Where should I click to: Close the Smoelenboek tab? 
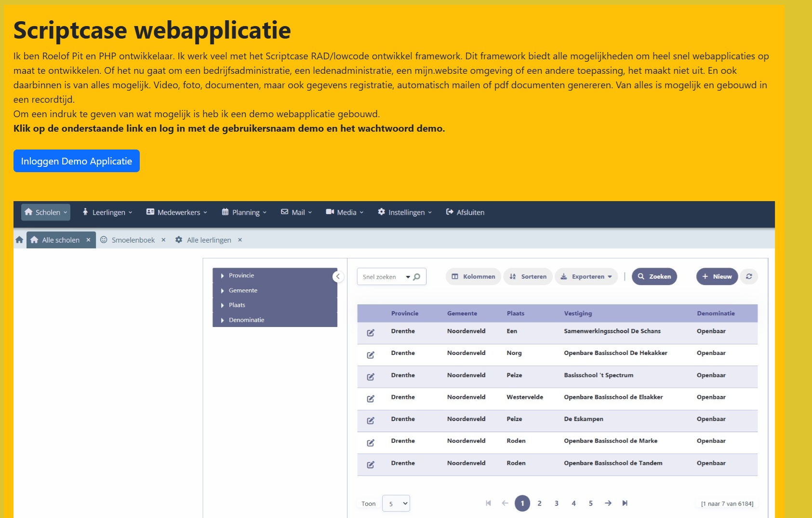click(163, 240)
